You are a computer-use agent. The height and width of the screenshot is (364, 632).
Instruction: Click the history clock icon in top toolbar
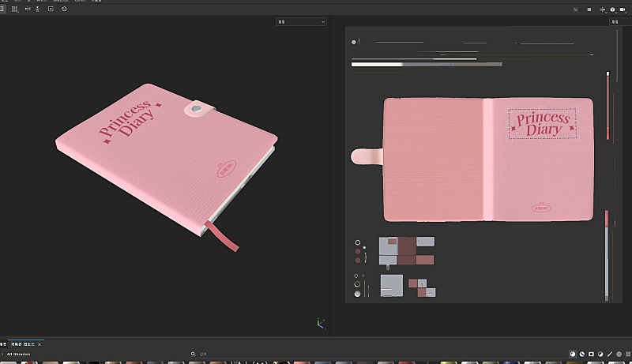tap(64, 9)
